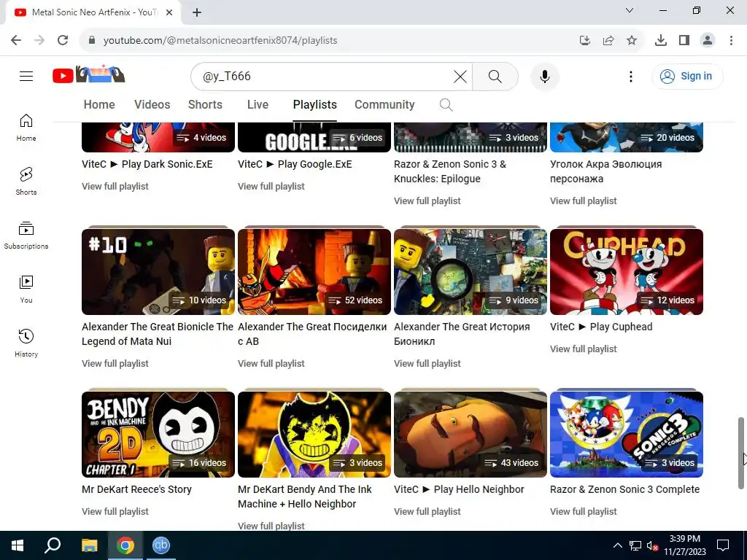Click title Alexander The Great История Бионикл
Screen dimensions: 747x560
(x=462, y=334)
